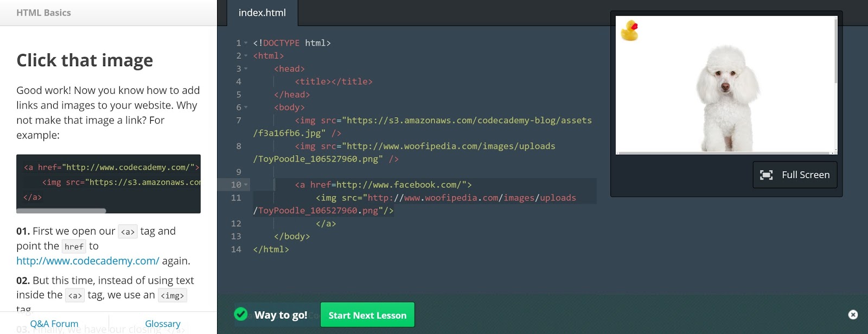Open the index.html tab
Image resolution: width=868 pixels, height=334 pixels.
pos(262,12)
